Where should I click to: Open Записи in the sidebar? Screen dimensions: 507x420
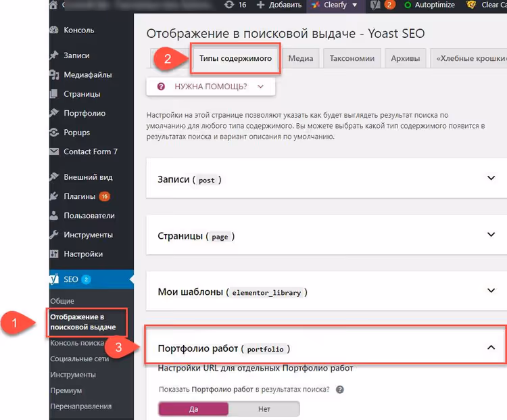pos(76,55)
